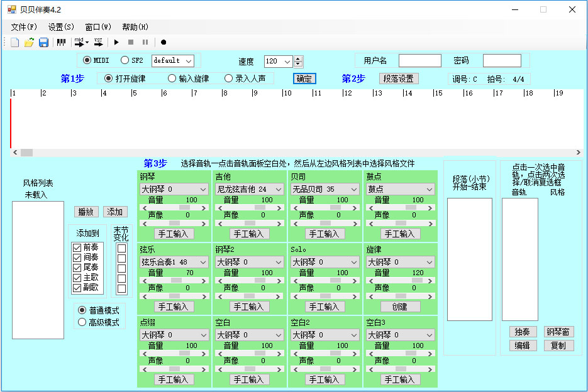Image resolution: width=588 pixels, height=392 pixels.
Task: Uncheck the 前奏 checkbox
Action: pos(77,248)
